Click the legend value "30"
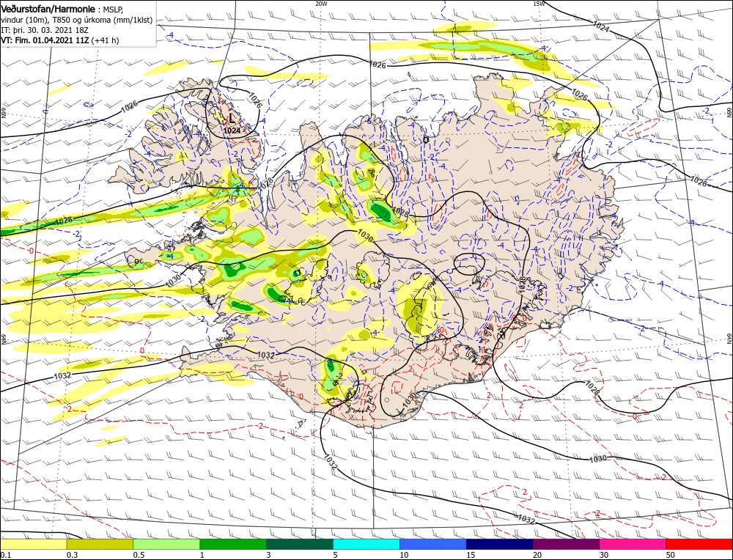This screenshot has height=560, width=733. pyautogui.click(x=604, y=555)
